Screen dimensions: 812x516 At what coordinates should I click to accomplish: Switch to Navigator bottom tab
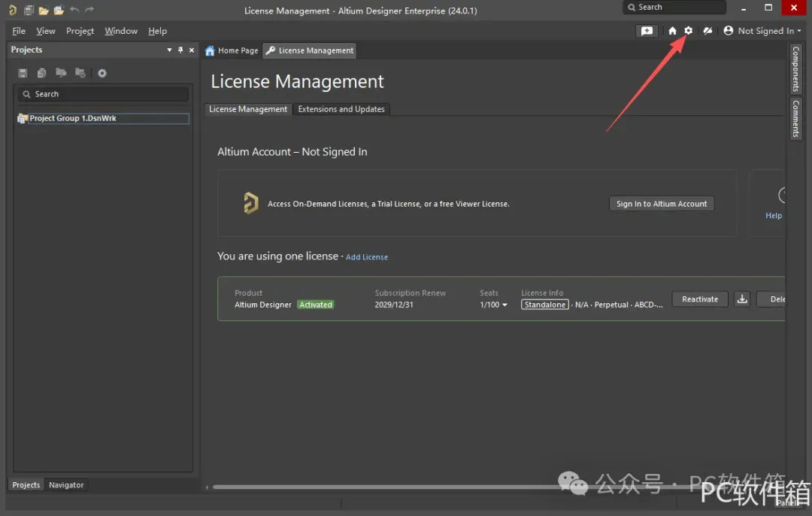[66, 485]
